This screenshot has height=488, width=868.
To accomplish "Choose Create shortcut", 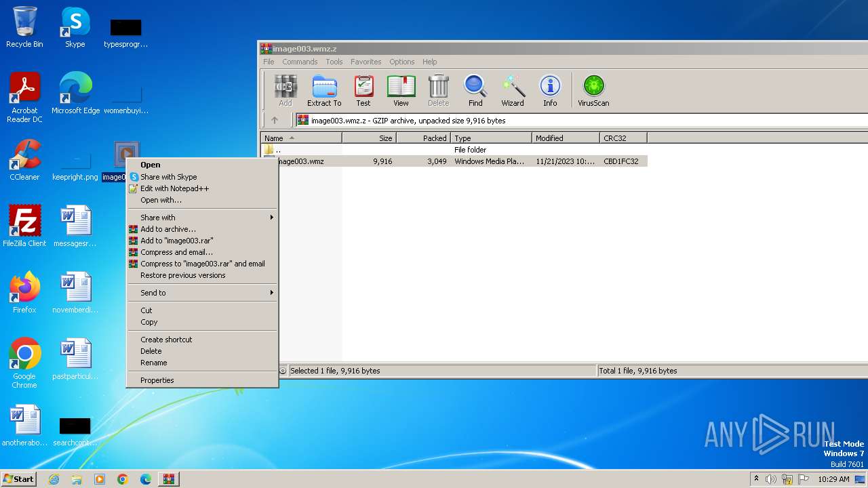I will [202, 340].
